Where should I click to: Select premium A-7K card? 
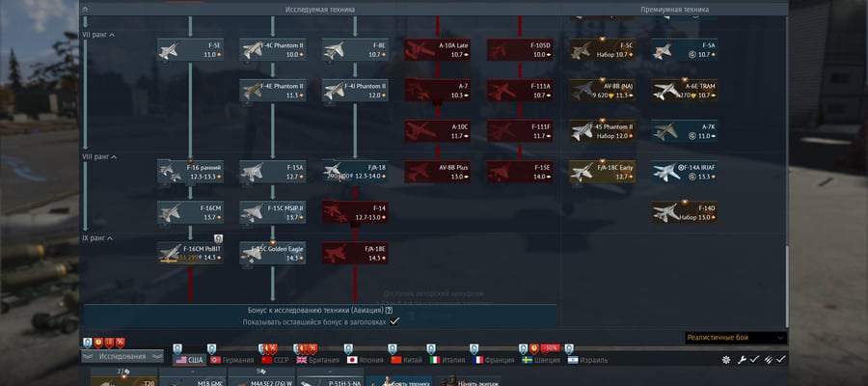pyautogui.click(x=685, y=131)
